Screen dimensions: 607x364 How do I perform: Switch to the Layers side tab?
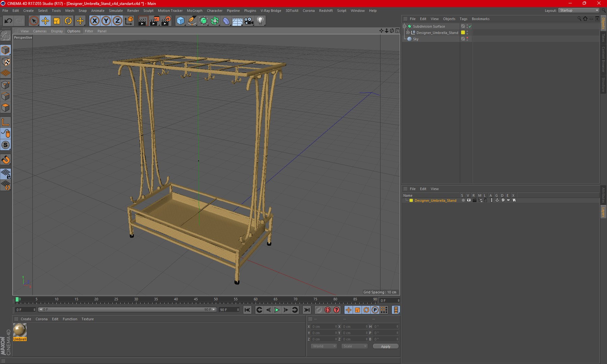click(x=603, y=212)
